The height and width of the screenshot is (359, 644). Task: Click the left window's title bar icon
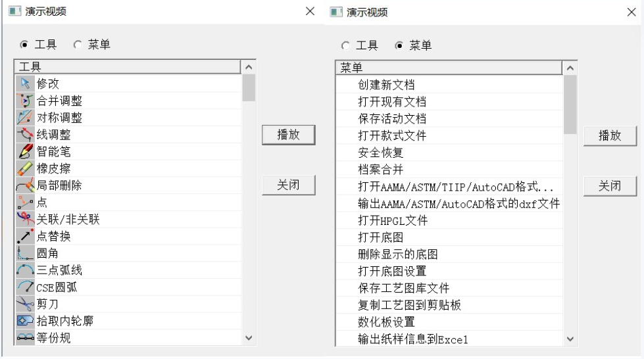tap(14, 11)
